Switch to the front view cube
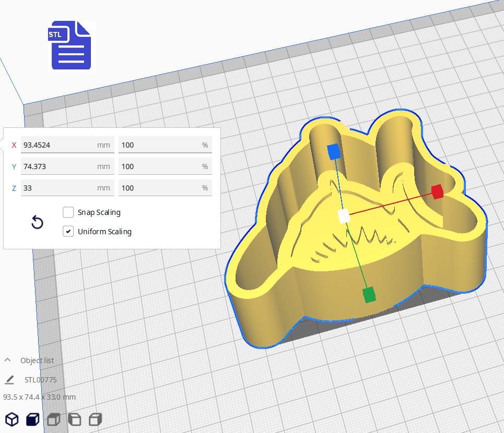Screen dimensions: 504x433 coord(33,419)
